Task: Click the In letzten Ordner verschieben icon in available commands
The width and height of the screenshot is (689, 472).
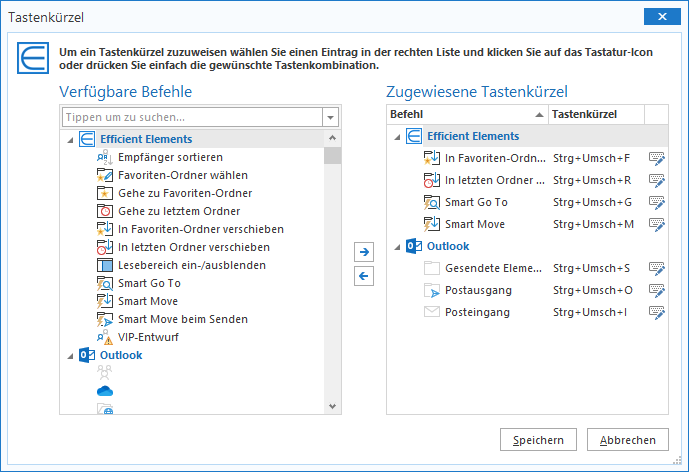Action: tap(105, 247)
